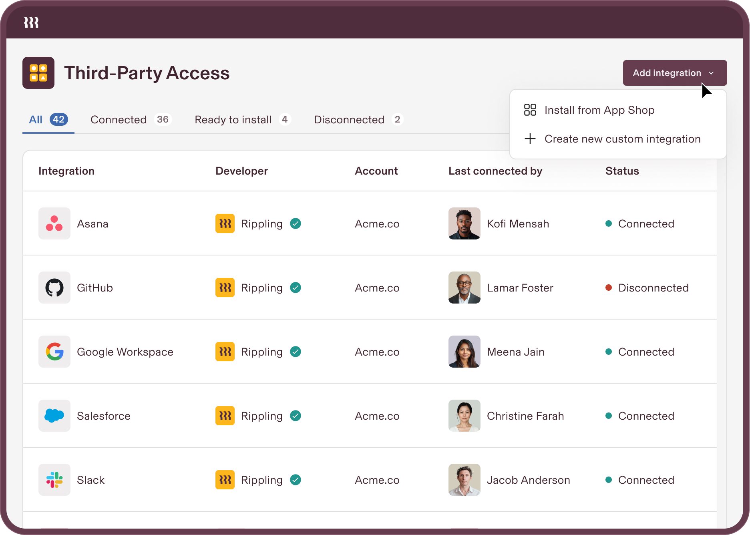
Task: Switch to the Connected tab
Action: [x=118, y=119]
